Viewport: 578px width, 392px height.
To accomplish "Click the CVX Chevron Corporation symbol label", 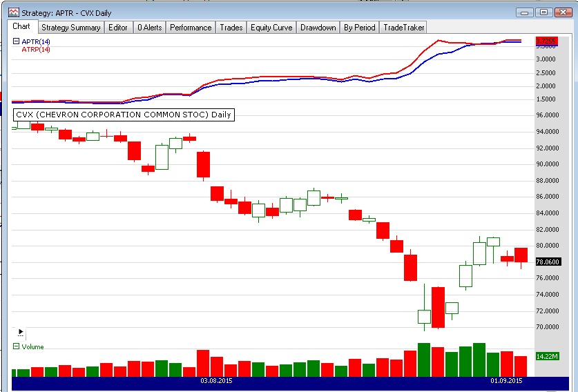I will point(124,115).
